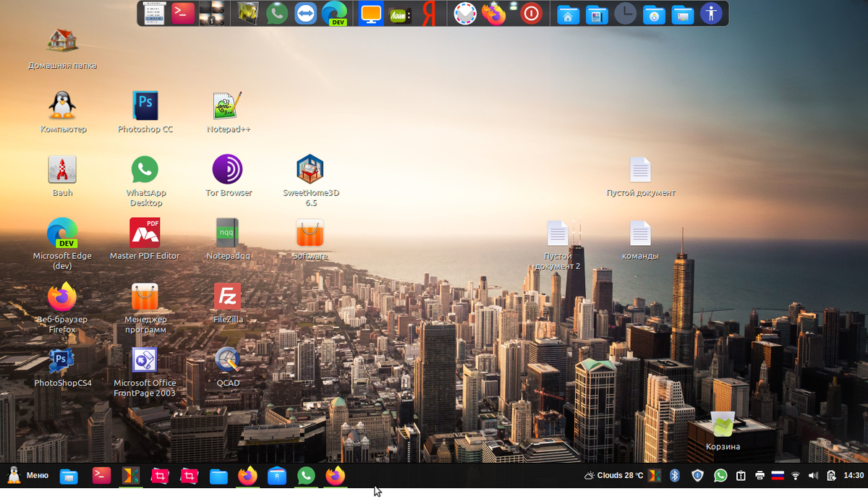Open the yellow image viewer icon in dock

248,13
